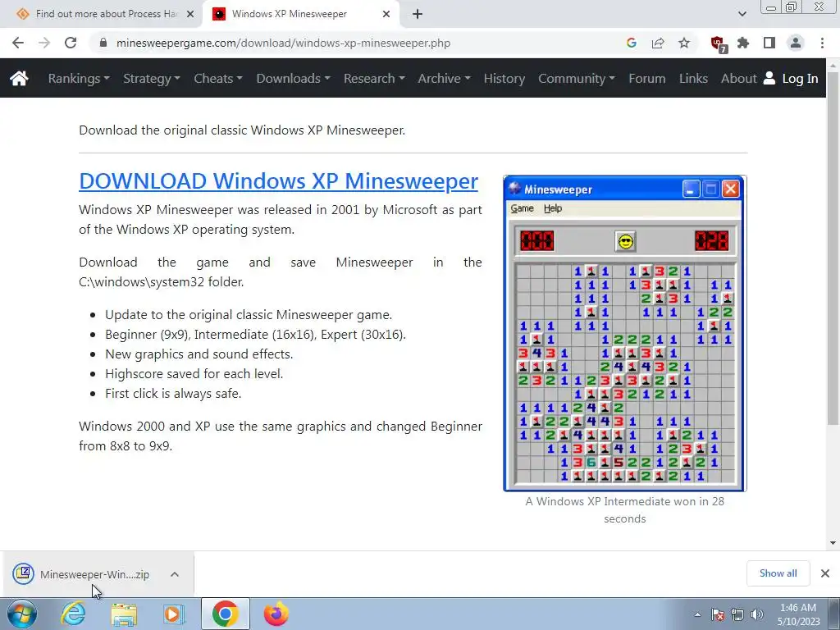840x630 pixels.
Task: Open the About page
Action: (739, 78)
